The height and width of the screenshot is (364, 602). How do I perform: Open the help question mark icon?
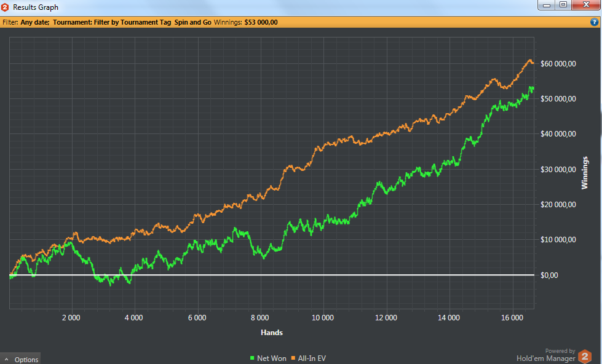click(x=594, y=22)
